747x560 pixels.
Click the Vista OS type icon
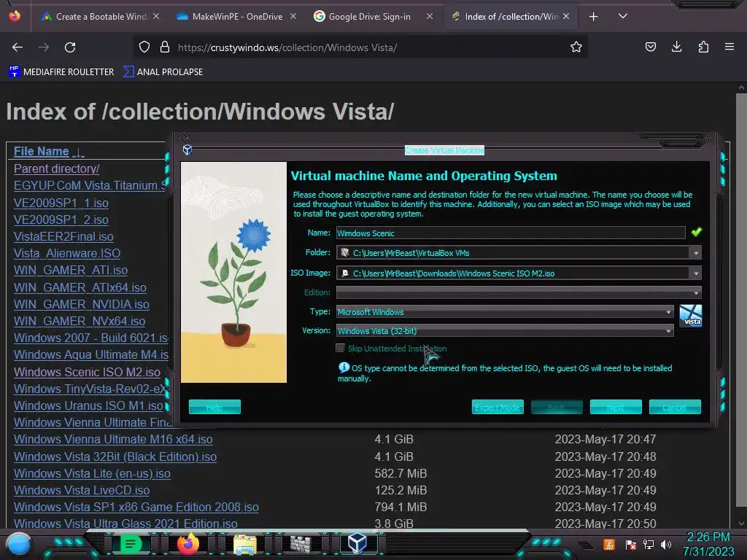click(x=690, y=316)
